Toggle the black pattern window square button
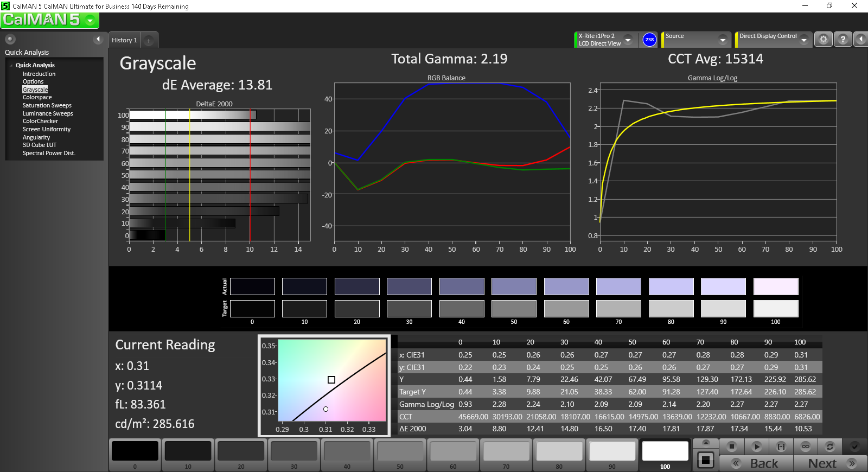Image resolution: width=868 pixels, height=472 pixels. pyautogui.click(x=705, y=460)
